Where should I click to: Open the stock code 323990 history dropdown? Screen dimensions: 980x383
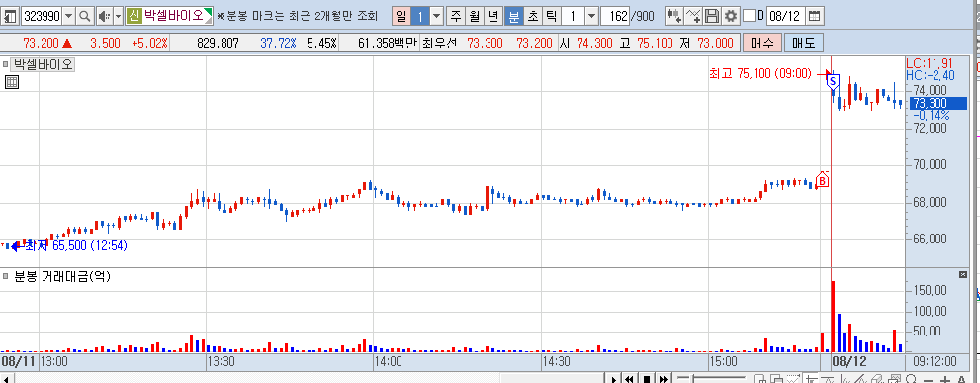[69, 16]
